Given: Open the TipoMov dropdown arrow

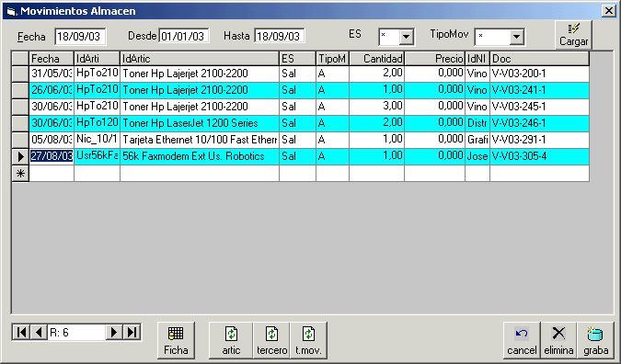Looking at the screenshot, I should (516, 37).
